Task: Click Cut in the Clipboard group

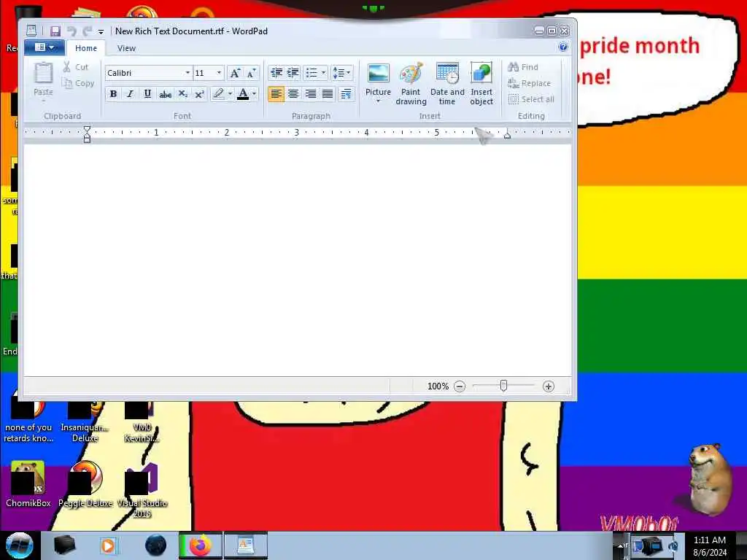Action: point(76,67)
